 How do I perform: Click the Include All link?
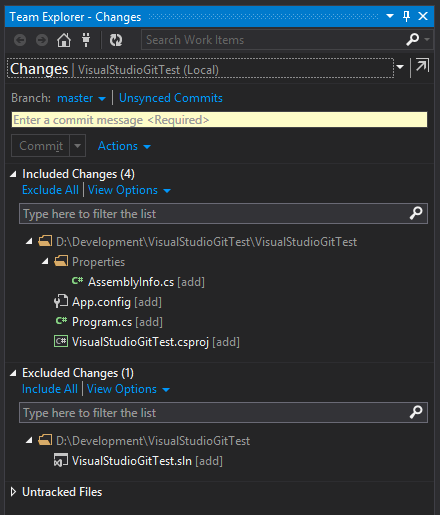tap(50, 389)
